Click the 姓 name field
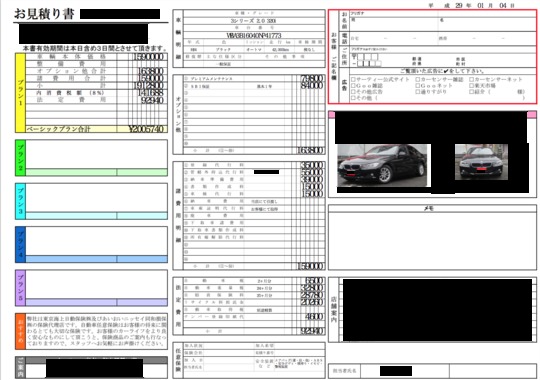This screenshot has width=540, height=380. coord(394,24)
